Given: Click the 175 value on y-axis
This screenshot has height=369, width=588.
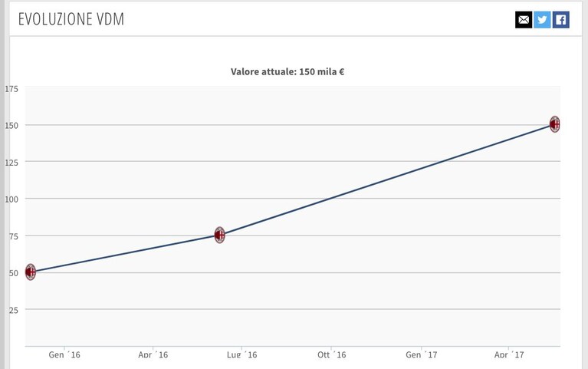Looking at the screenshot, I should [x=11, y=89].
